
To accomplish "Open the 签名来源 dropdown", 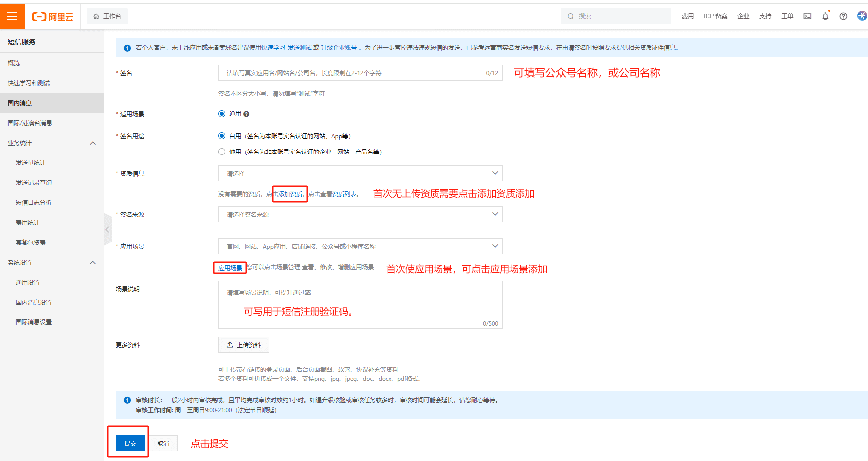I will (360, 214).
